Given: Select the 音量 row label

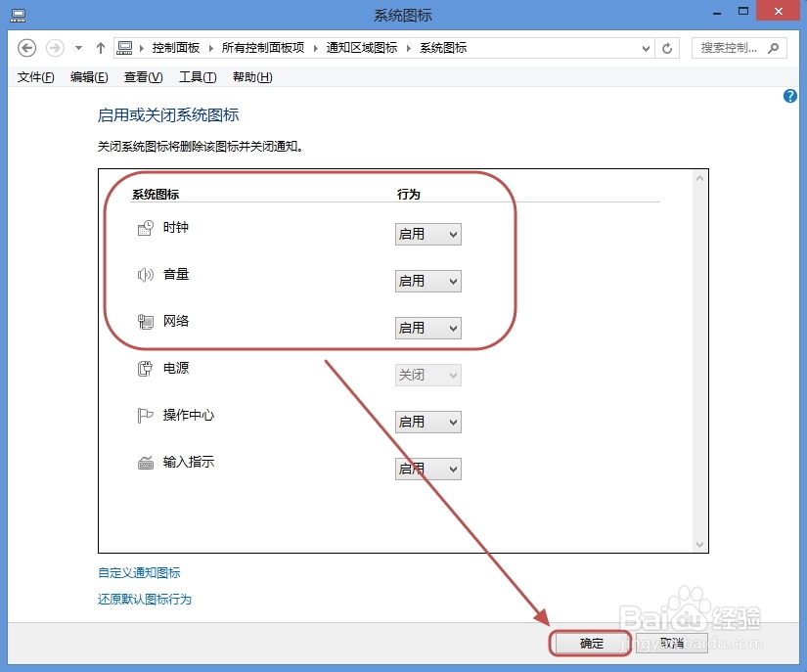Looking at the screenshot, I should click(176, 274).
